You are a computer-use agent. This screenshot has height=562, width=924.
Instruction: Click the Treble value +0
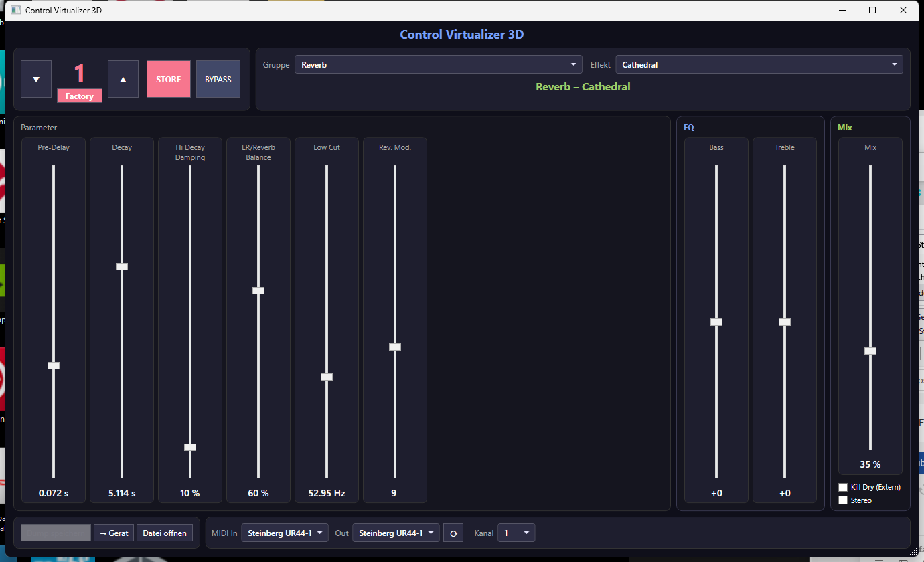coord(785,493)
